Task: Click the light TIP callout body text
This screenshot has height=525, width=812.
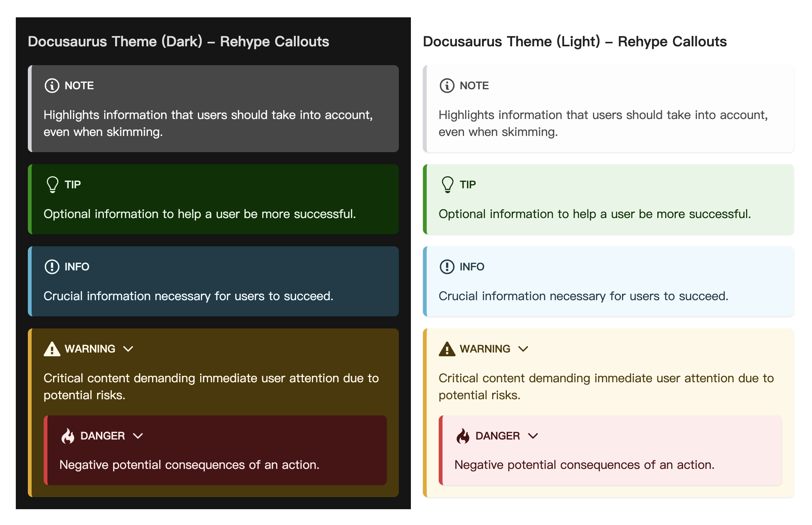Action: coord(595,214)
